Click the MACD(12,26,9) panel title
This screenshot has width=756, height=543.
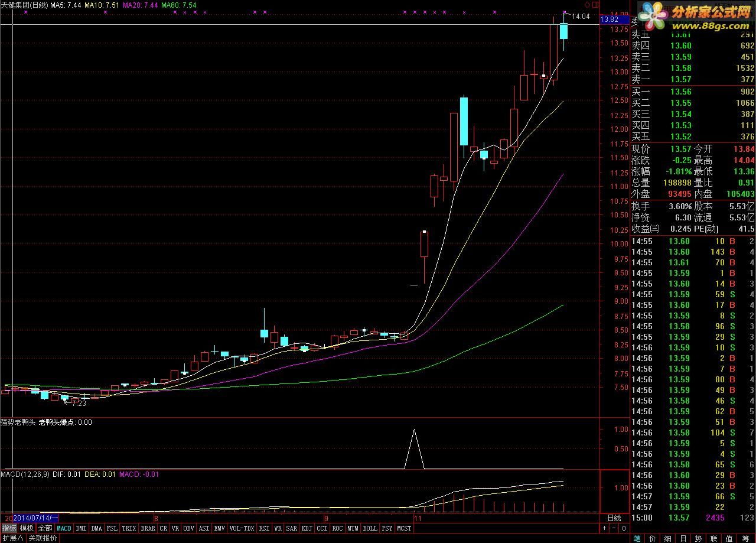click(x=25, y=474)
